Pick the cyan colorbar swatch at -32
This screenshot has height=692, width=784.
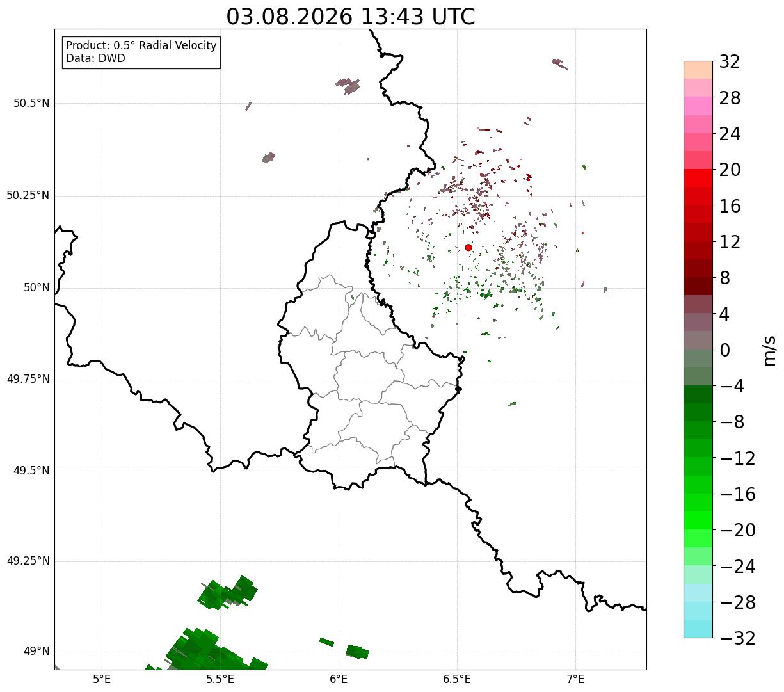click(x=698, y=629)
